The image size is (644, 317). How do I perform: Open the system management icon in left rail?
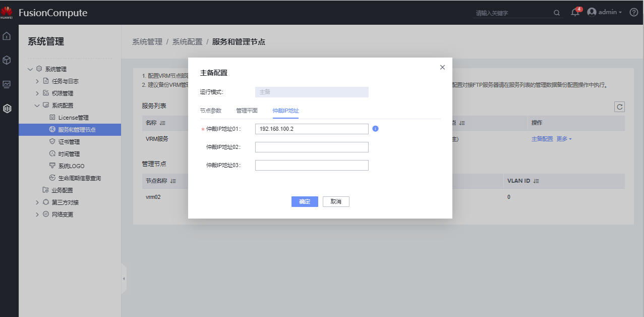pos(7,108)
